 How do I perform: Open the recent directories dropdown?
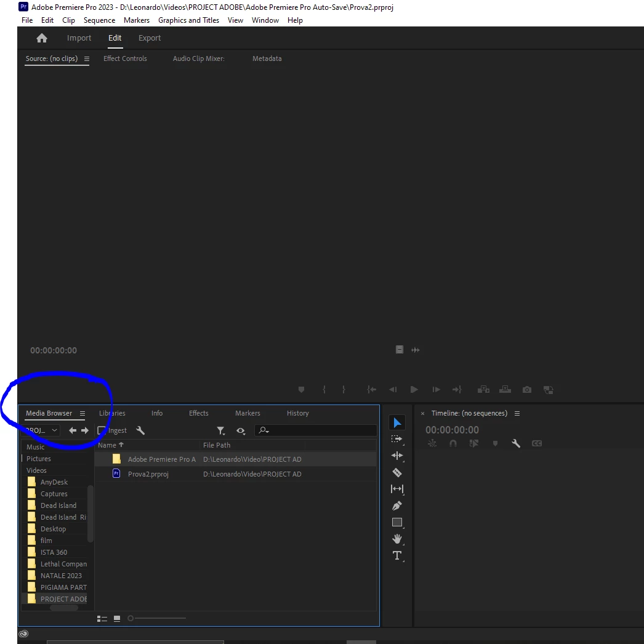41,430
